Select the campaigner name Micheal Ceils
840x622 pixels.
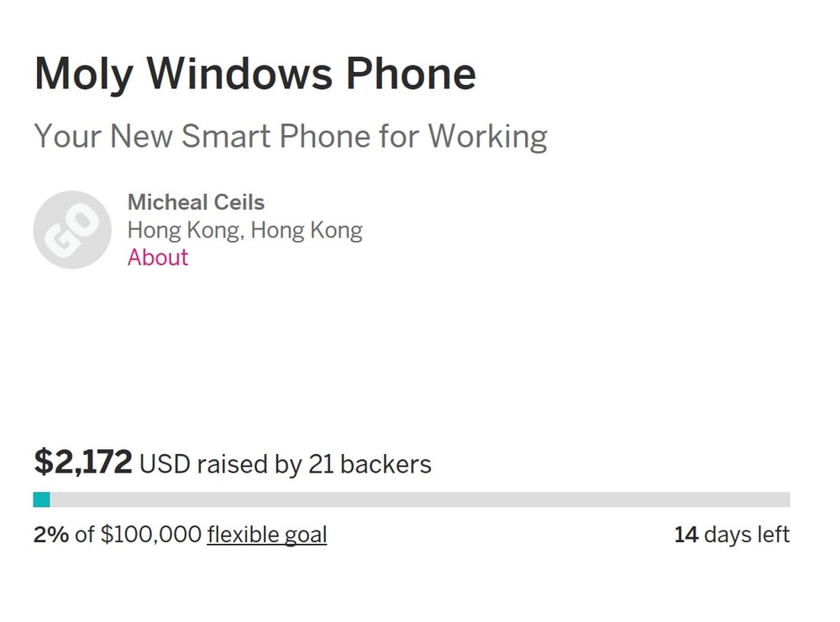pos(196,202)
